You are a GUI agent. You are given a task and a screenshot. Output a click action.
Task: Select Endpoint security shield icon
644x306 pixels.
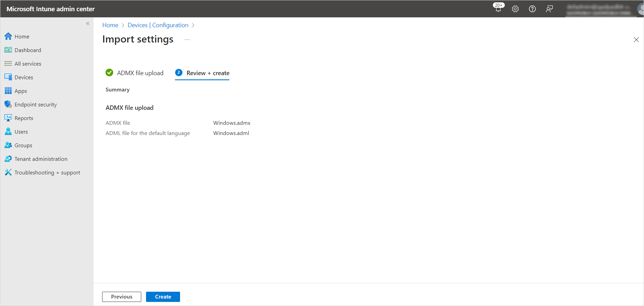click(x=8, y=104)
